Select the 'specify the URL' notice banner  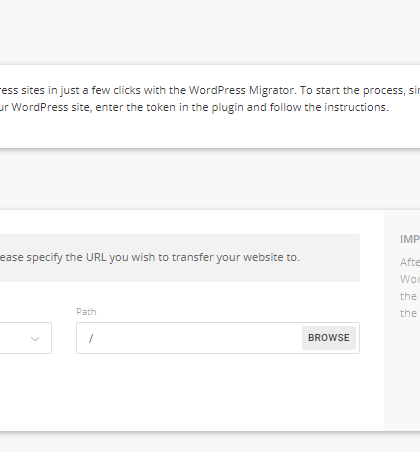pos(180,258)
